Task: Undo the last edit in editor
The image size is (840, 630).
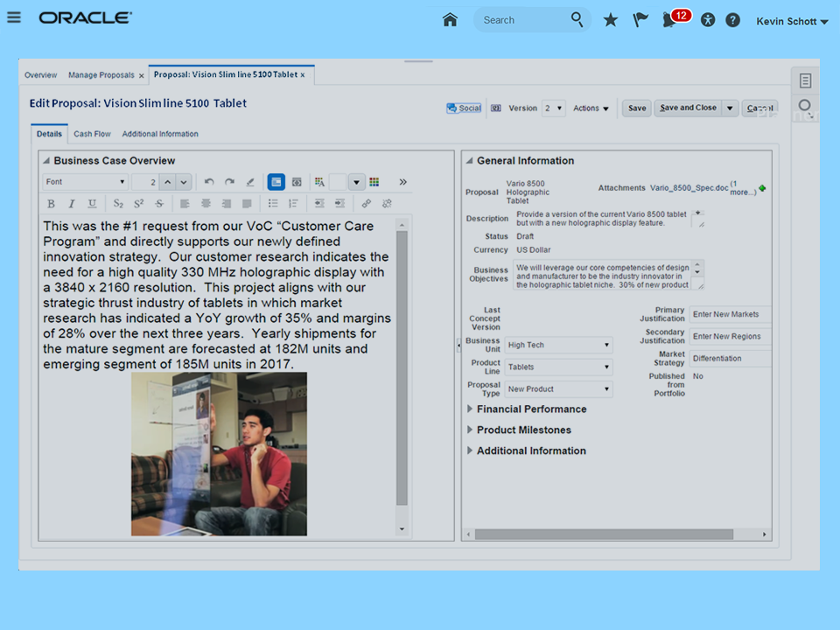Action: 209,182
